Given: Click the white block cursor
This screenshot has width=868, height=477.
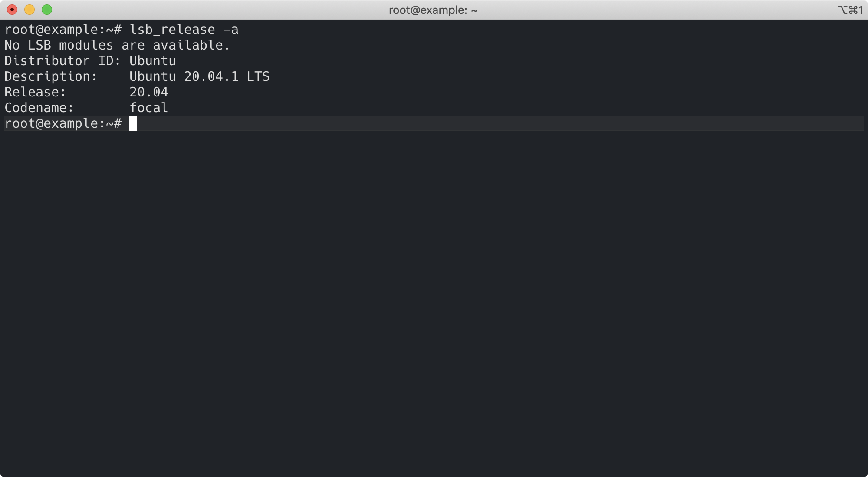Looking at the screenshot, I should tap(133, 123).
